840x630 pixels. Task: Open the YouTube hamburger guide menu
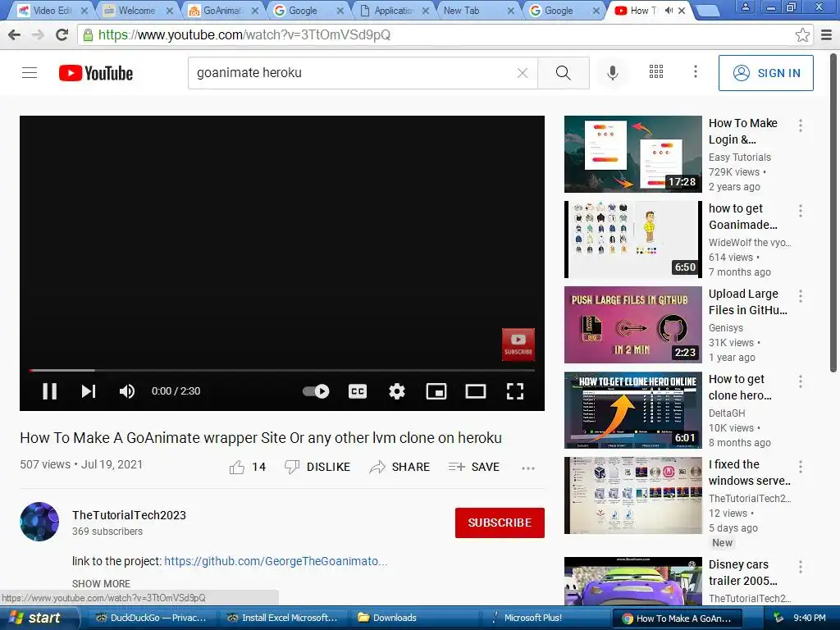pos(30,73)
